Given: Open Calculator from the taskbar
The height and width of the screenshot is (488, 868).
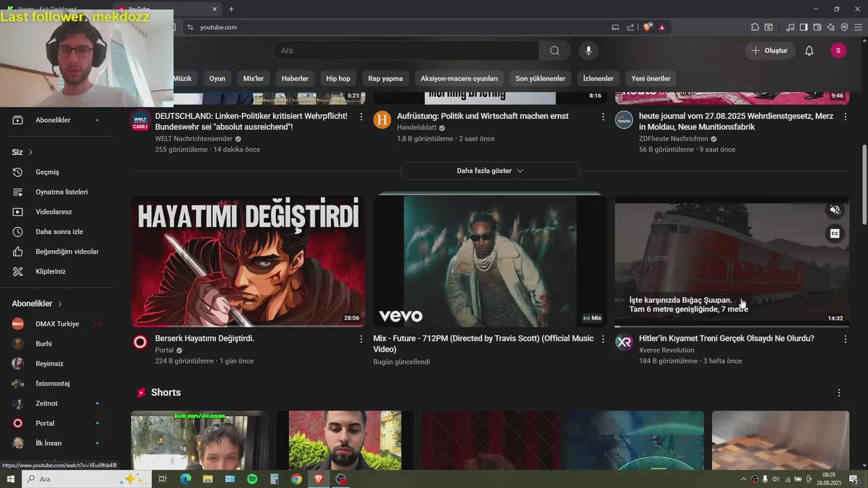Looking at the screenshot, I should (274, 479).
